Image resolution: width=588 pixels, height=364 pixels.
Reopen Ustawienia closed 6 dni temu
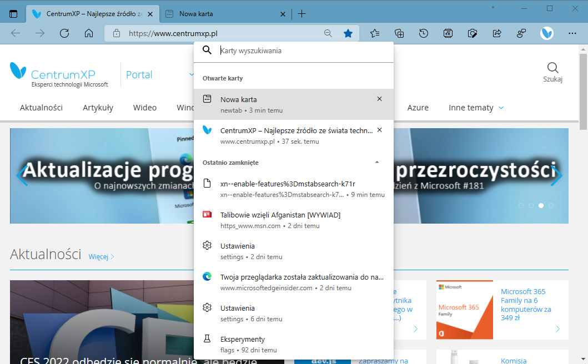294,313
